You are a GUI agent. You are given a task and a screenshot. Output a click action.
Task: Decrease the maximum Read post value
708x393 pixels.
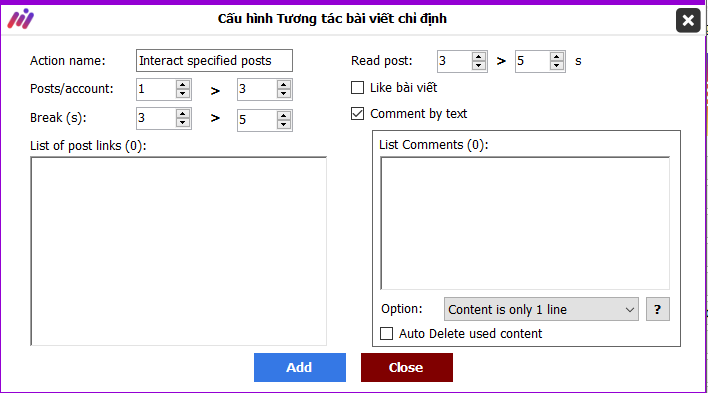coord(557,65)
